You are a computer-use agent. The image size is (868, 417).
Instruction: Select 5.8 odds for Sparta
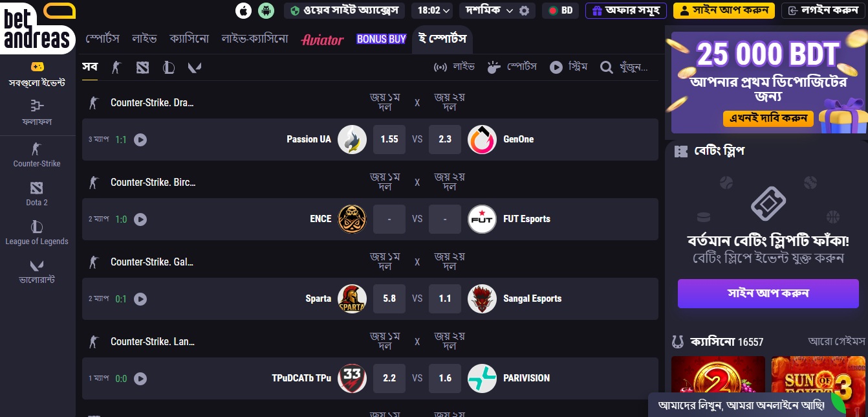(389, 299)
